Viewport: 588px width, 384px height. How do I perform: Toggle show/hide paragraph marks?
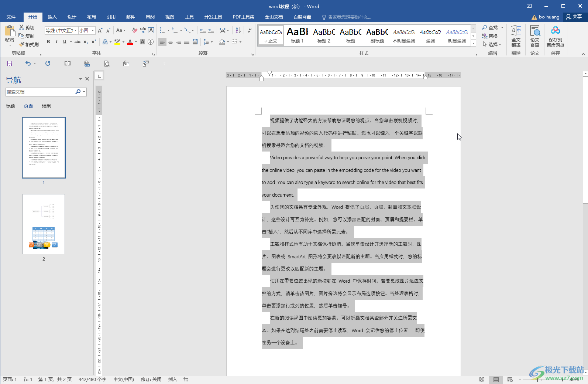click(x=250, y=30)
